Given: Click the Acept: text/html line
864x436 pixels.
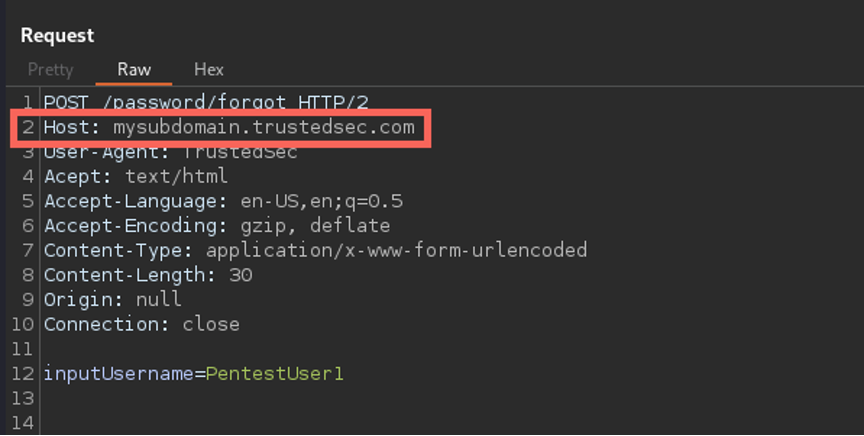Looking at the screenshot, I should click(x=136, y=176).
